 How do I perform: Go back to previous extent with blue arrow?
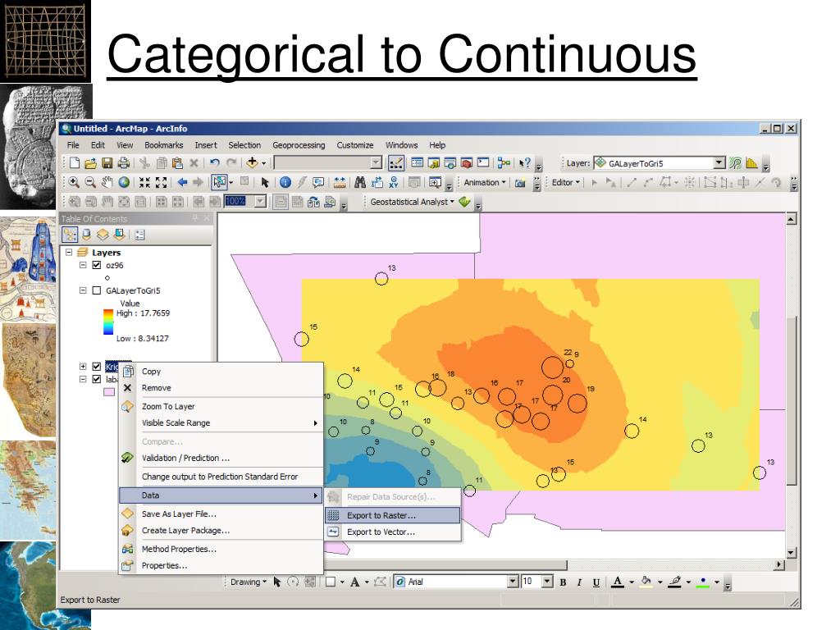[x=182, y=182]
